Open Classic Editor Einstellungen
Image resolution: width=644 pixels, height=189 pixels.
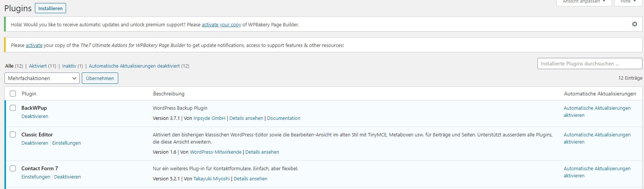(x=66, y=143)
